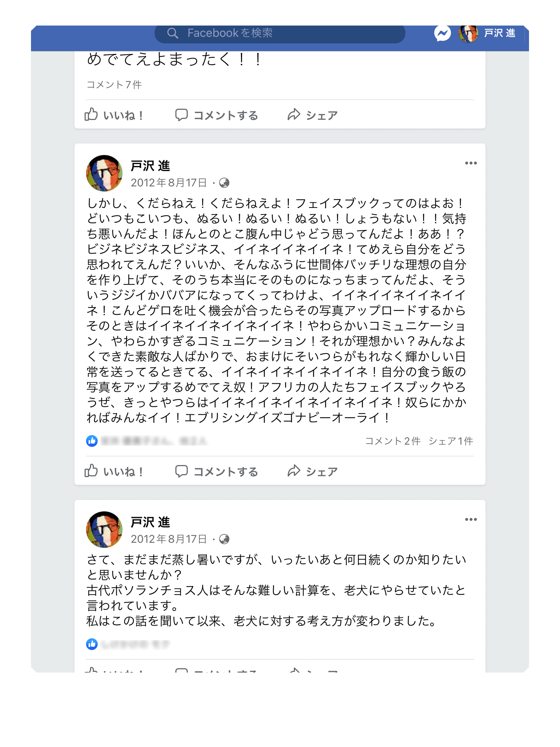Screen dimensions: 560x747
Task: Open Messenger from the top bar
Action: (442, 34)
